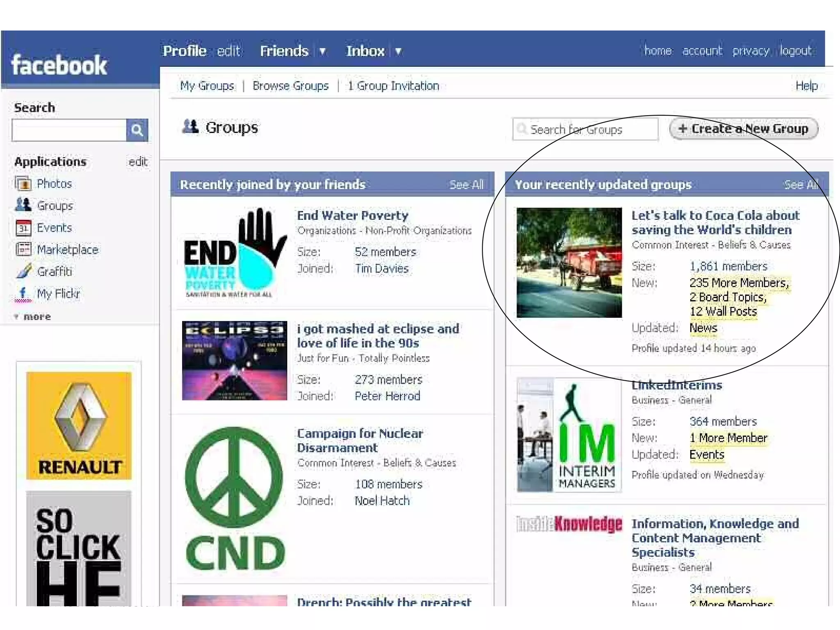
Task: Open the End Water Poverty group link
Action: click(352, 215)
